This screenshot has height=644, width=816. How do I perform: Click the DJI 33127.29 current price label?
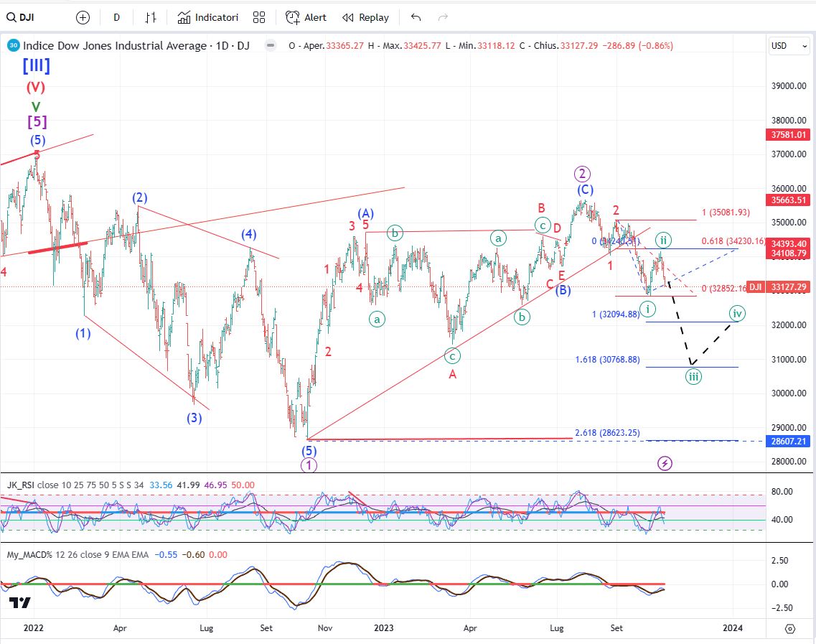coord(778,287)
